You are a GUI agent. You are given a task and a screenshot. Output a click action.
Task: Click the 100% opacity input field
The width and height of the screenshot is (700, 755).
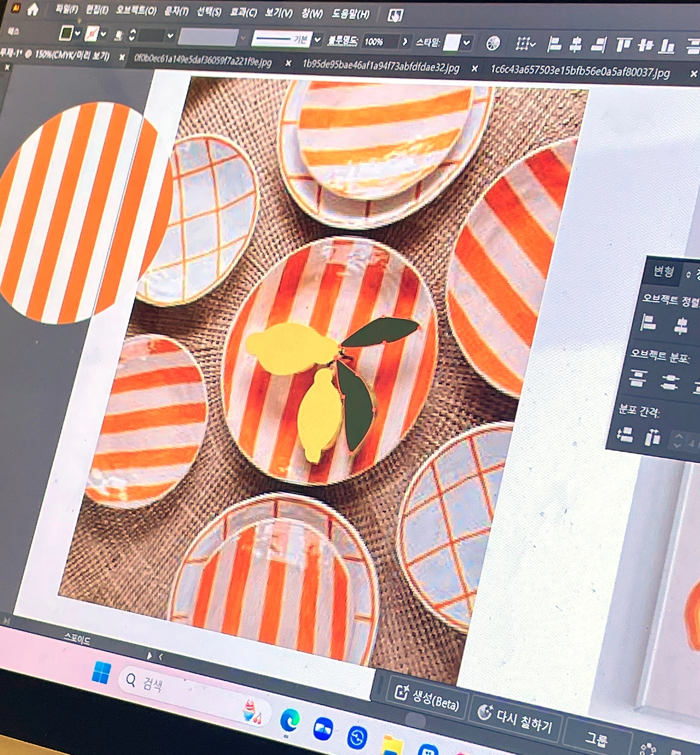pos(380,42)
